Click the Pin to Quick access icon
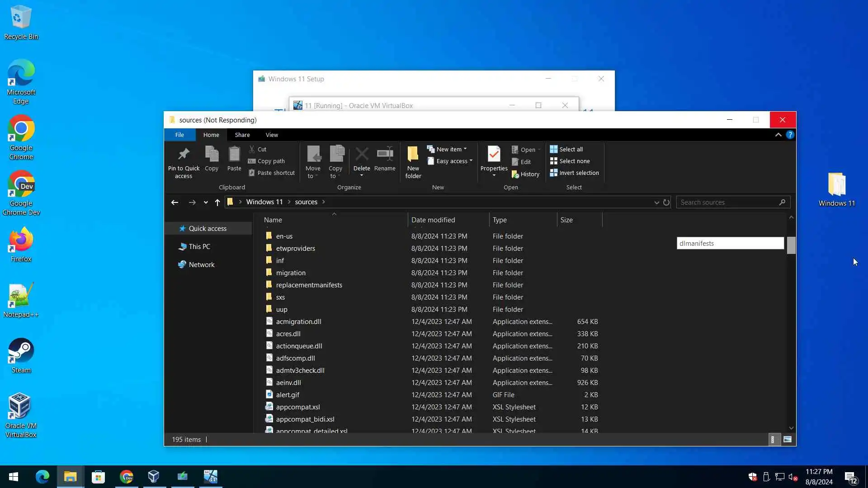Image resolution: width=868 pixels, height=488 pixels. pyautogui.click(x=184, y=155)
